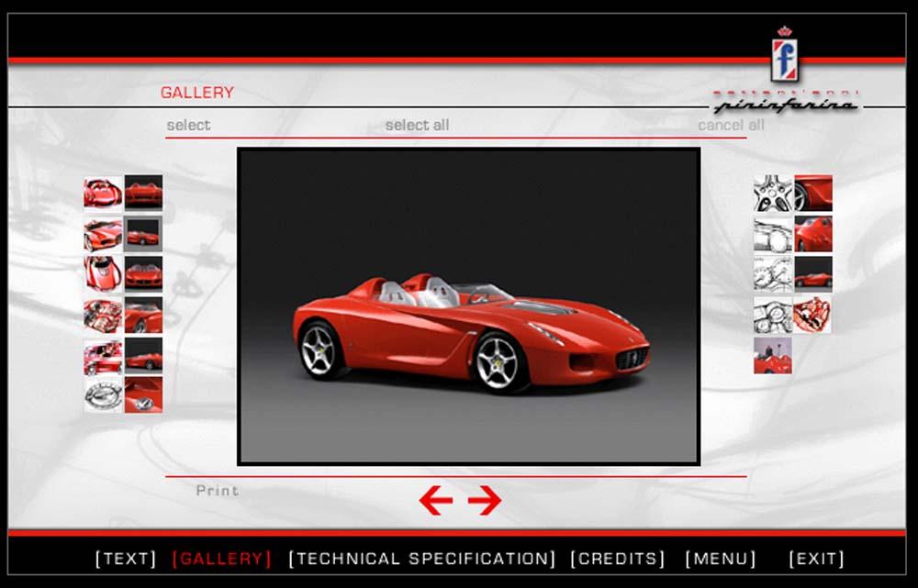Open right panel's third-row dark side-view photo
The width and height of the screenshot is (918, 588).
click(813, 274)
